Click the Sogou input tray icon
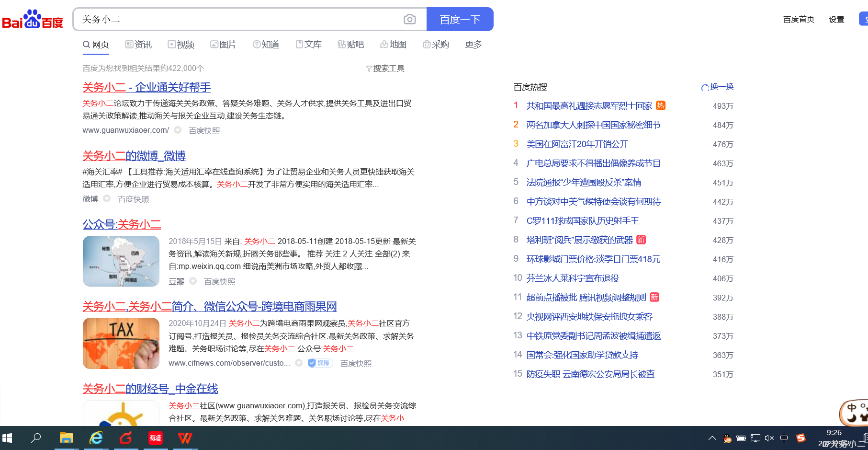This screenshot has width=868, height=450. (801, 438)
